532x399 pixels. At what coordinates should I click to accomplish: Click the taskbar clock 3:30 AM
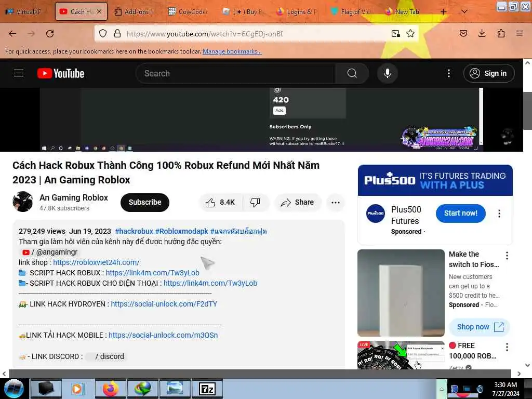[506, 389]
